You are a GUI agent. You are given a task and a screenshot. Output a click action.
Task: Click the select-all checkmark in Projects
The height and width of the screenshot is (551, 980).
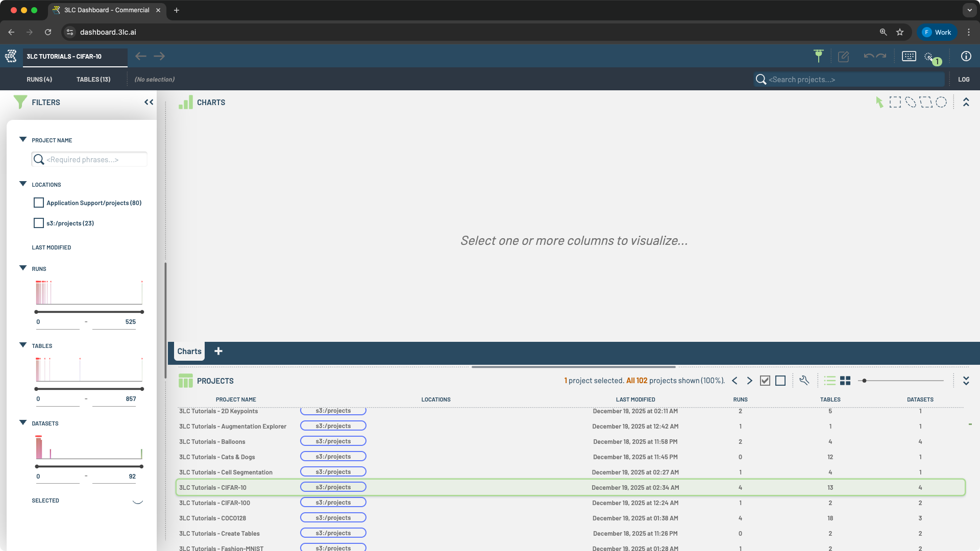click(x=765, y=381)
